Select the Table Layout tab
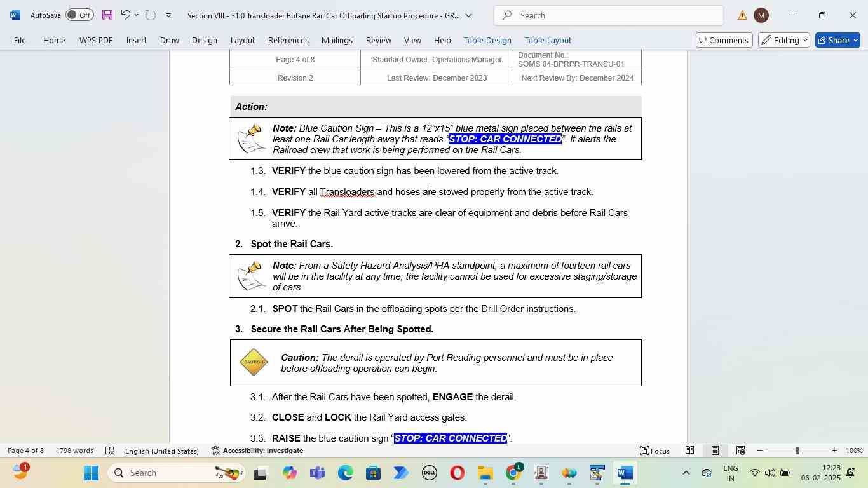 (548, 40)
